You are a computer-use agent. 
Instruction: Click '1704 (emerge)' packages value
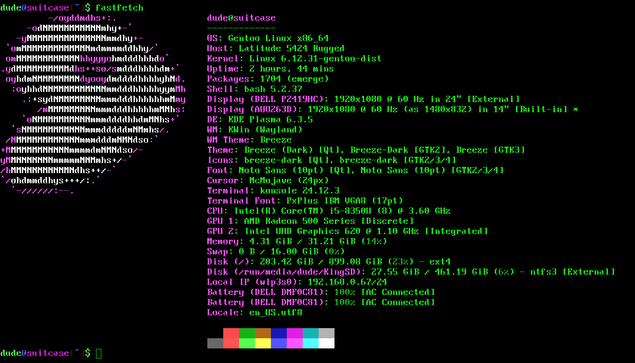click(x=294, y=79)
